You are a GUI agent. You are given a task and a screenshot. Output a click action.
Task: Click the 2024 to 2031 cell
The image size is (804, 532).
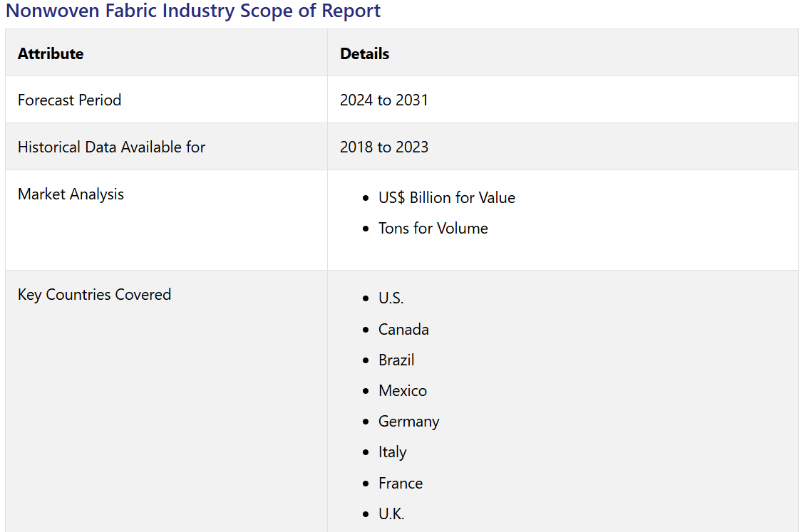tap(383, 100)
